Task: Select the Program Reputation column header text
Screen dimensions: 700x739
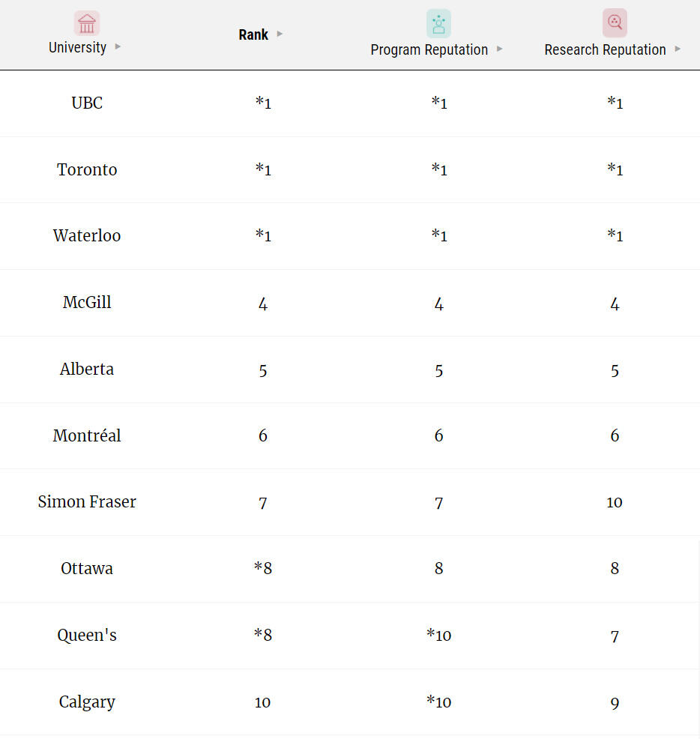Action: click(x=429, y=49)
